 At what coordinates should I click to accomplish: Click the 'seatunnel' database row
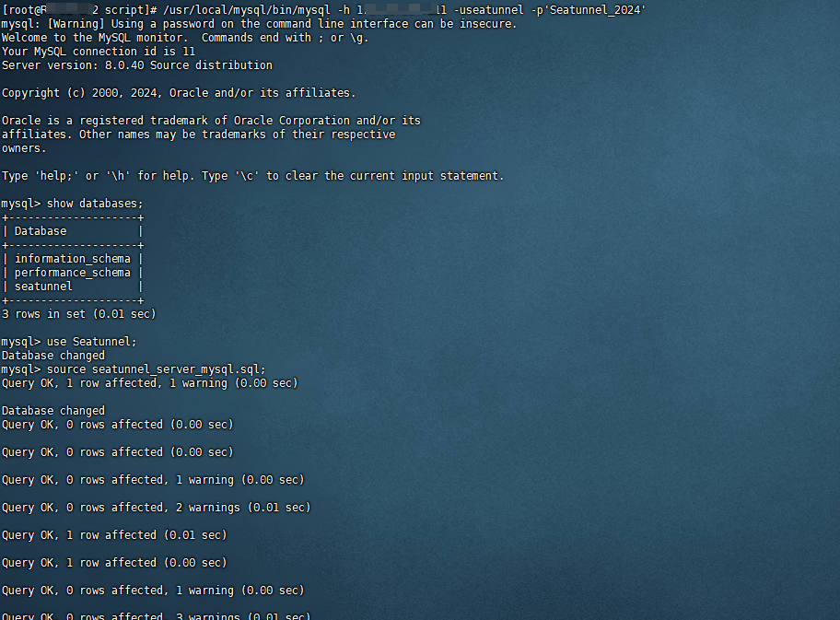pos(73,287)
